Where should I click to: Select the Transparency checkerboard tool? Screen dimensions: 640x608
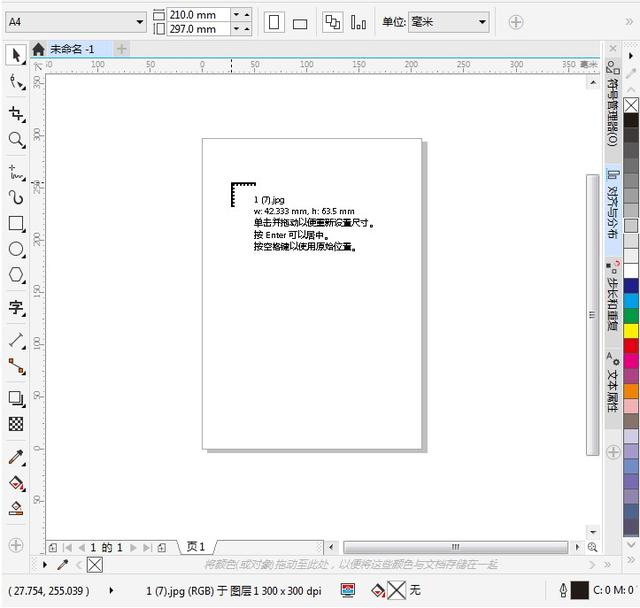[x=16, y=424]
